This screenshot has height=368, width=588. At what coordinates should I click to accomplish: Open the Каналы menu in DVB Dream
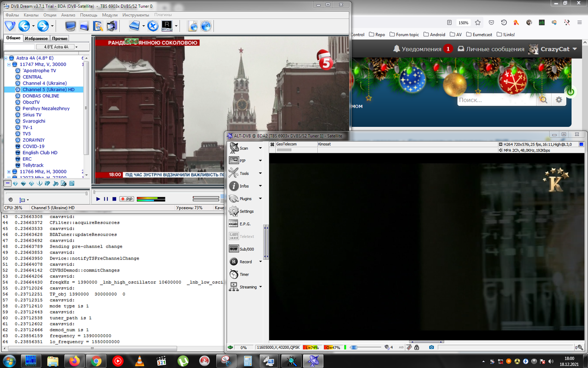point(31,15)
